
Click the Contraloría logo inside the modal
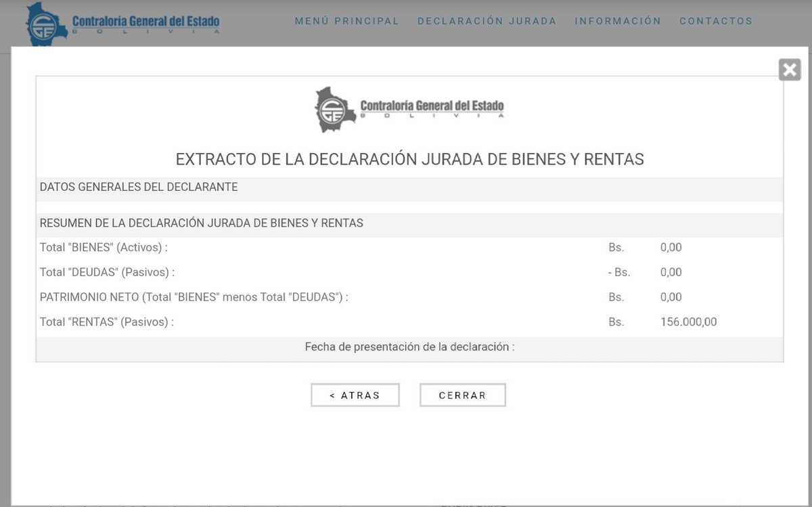409,109
